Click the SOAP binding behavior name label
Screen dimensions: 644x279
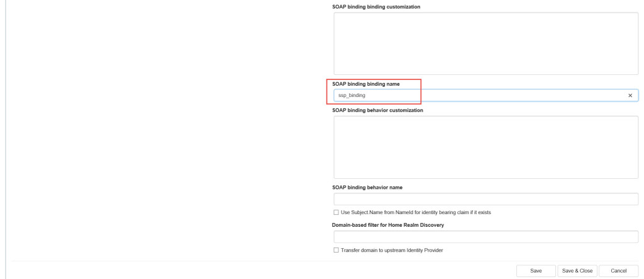367,187
